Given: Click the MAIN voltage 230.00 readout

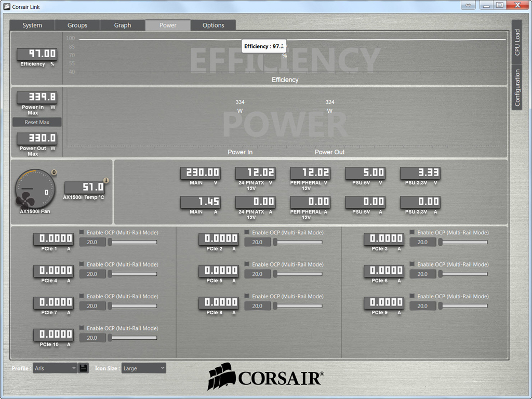Looking at the screenshot, I should click(x=201, y=172).
